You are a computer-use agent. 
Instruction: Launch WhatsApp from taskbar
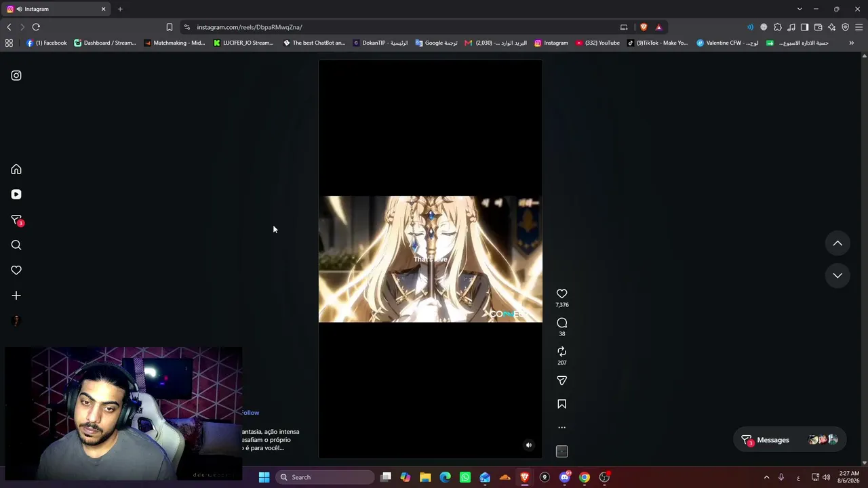click(465, 477)
